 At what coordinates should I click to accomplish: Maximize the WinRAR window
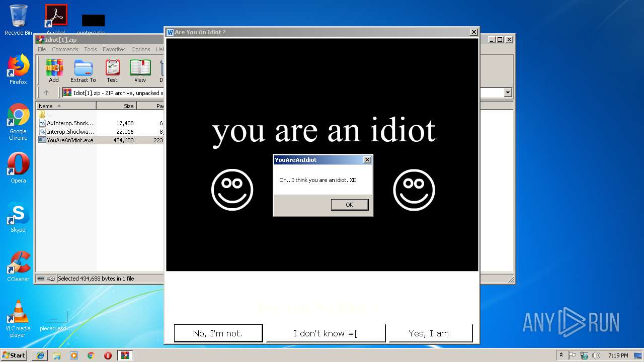[500, 39]
